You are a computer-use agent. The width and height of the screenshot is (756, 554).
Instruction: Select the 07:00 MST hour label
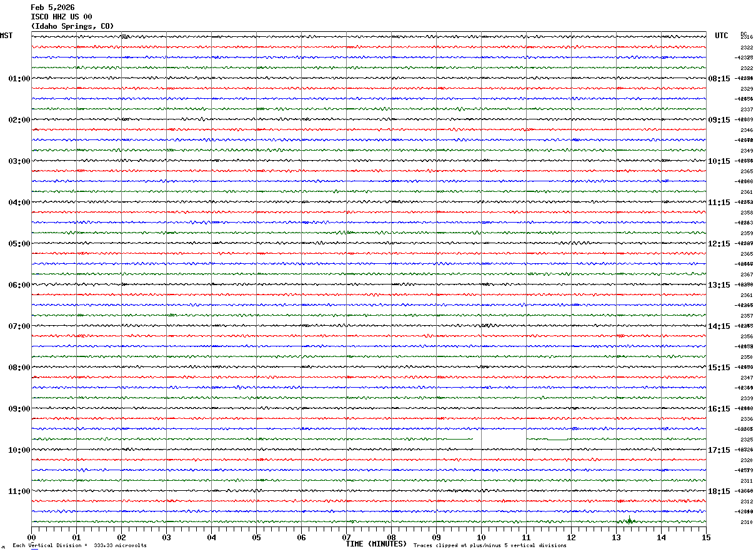click(x=19, y=326)
